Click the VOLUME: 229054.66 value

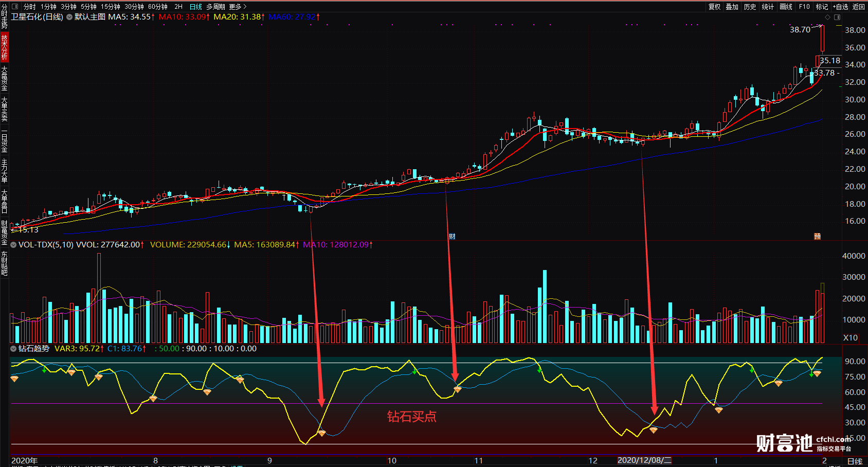pyautogui.click(x=190, y=245)
